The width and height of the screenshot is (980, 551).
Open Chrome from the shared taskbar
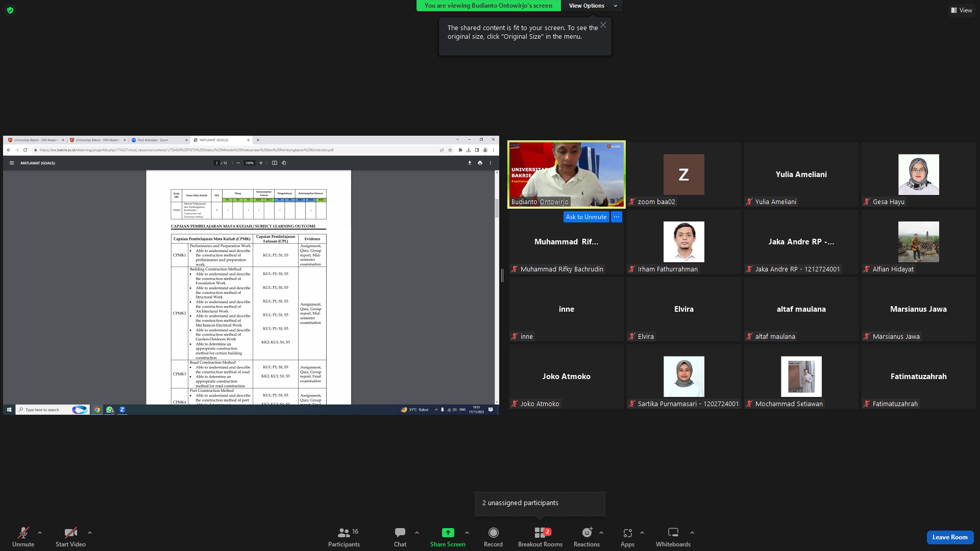point(97,410)
